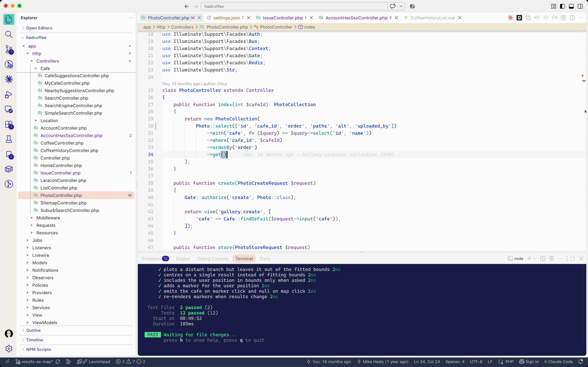Open the Search view icon
This screenshot has width=588, height=367.
click(x=9, y=35)
